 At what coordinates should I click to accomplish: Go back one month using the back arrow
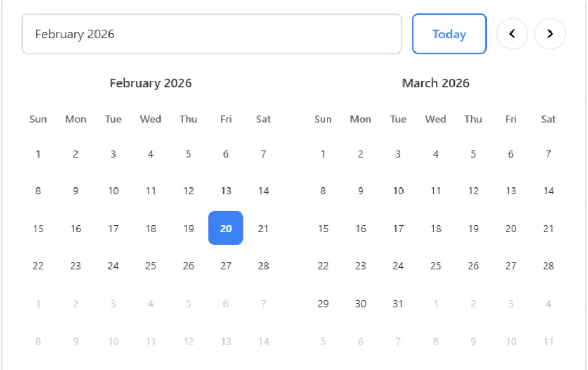point(512,34)
